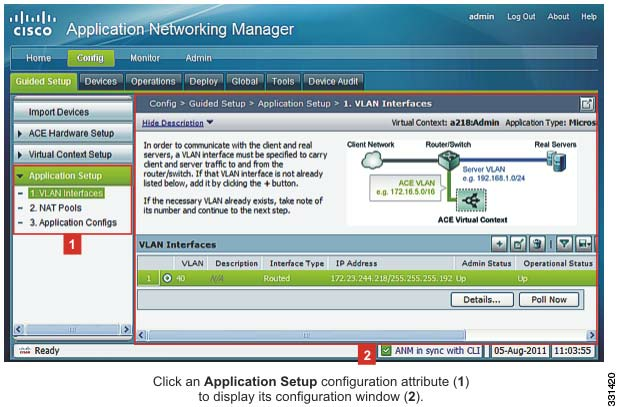Click the Poll Now button
Viewport: 618px width, 407px height.
click(x=548, y=299)
